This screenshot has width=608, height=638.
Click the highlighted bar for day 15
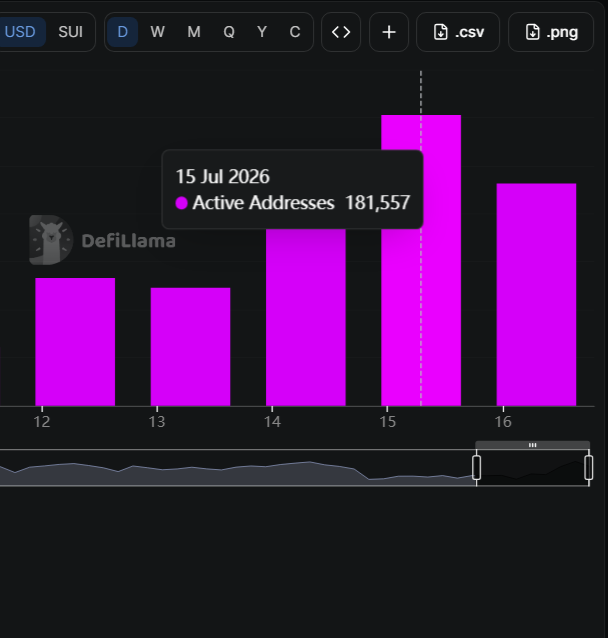tap(421, 260)
